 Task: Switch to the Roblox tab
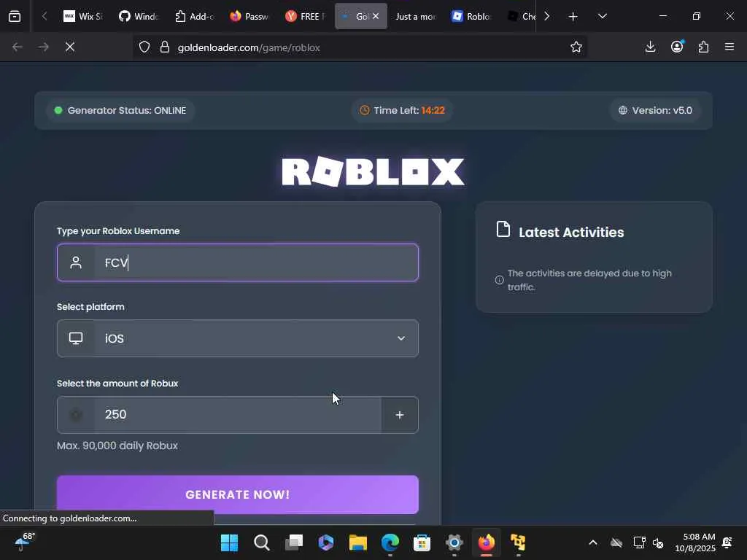(x=471, y=16)
